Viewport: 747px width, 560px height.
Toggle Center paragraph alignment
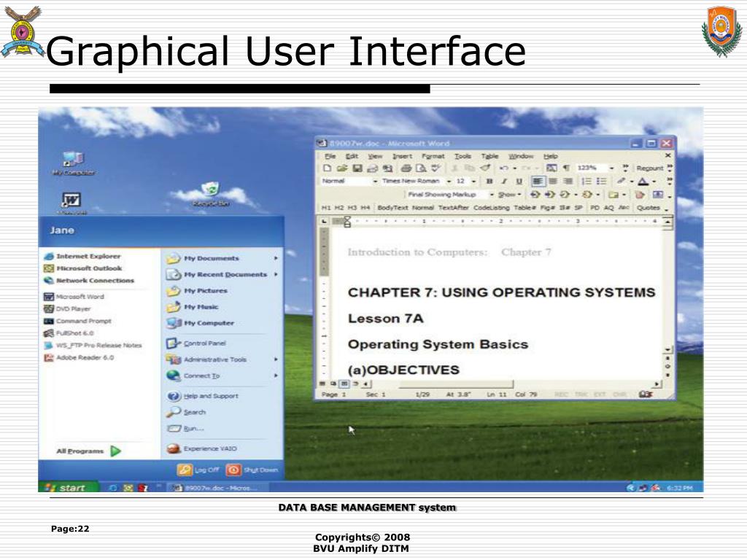coord(553,182)
